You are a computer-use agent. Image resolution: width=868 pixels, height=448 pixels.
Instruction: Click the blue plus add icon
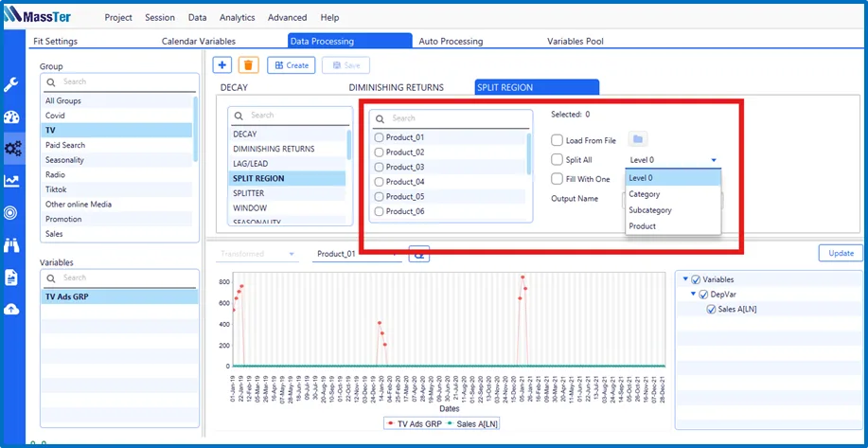pos(222,65)
